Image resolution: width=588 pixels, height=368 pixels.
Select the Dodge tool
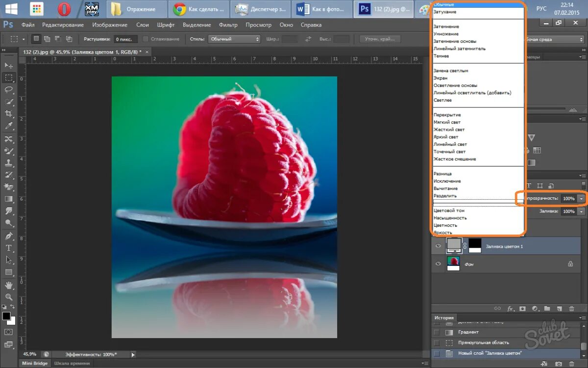(x=9, y=223)
